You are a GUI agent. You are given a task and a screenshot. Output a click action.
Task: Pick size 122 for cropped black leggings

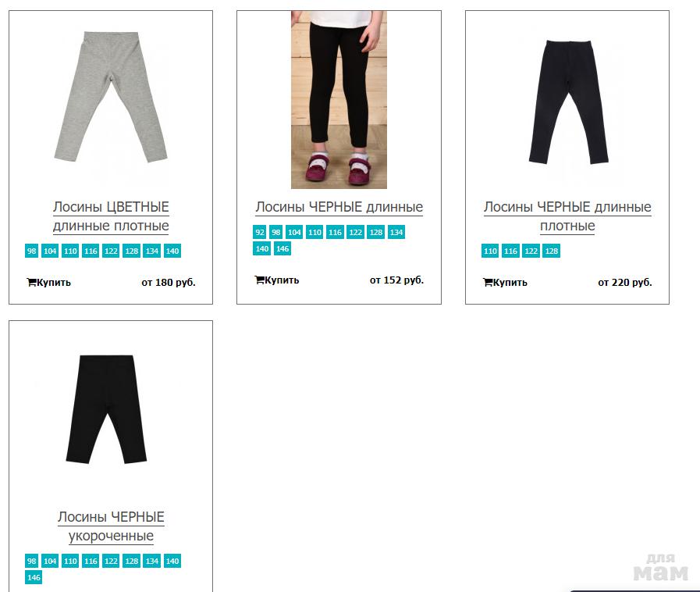(111, 562)
